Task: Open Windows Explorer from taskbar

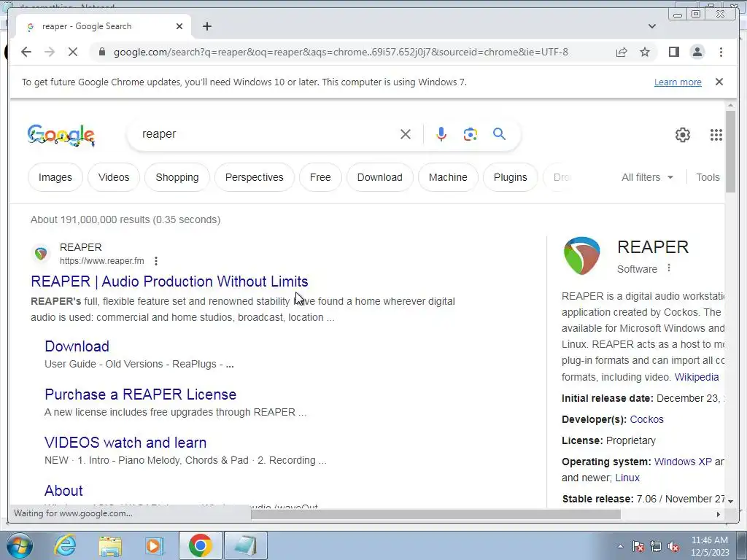Action: point(110,545)
